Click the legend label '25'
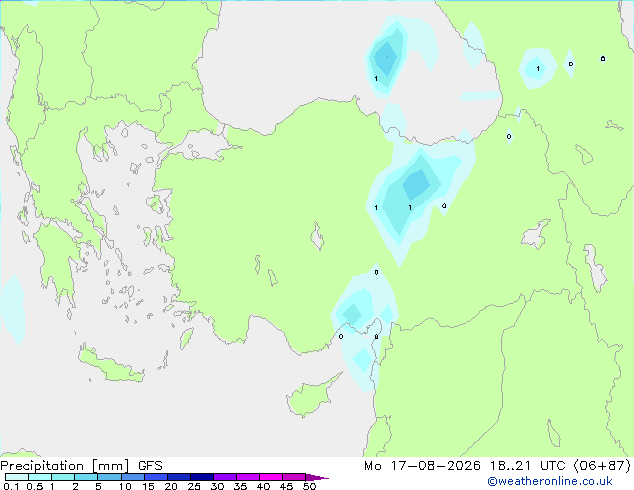This screenshot has height=490, width=634. (194, 486)
